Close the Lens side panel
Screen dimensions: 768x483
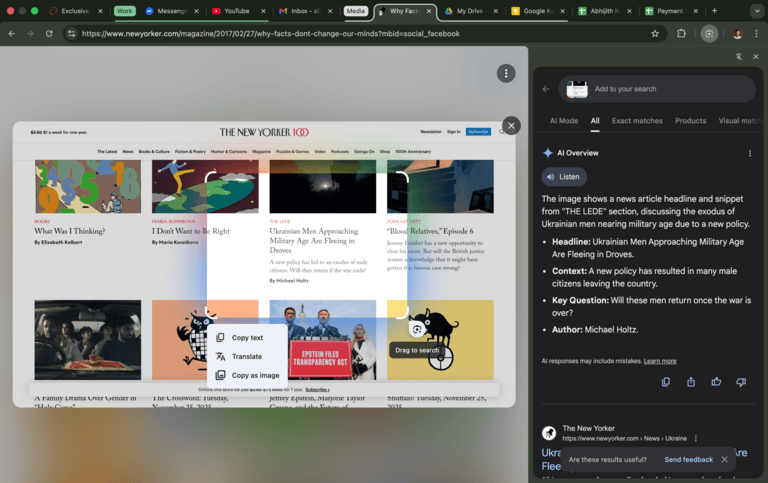756,57
